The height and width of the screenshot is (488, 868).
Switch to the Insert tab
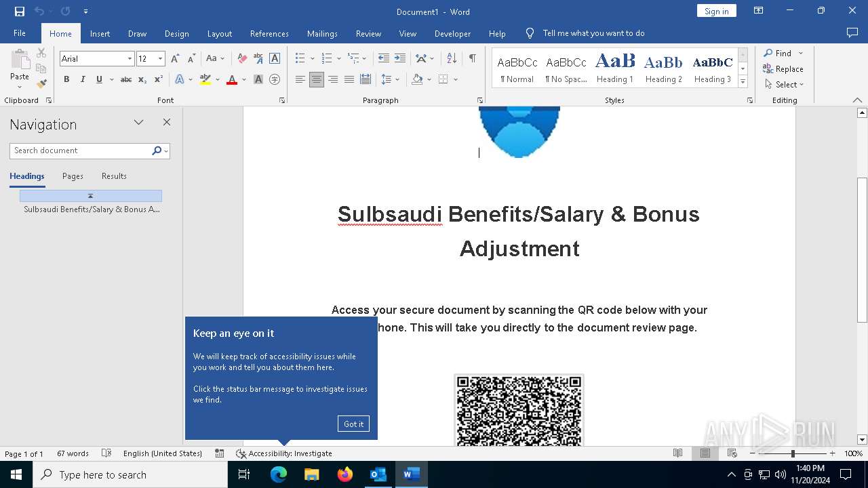[100, 33]
